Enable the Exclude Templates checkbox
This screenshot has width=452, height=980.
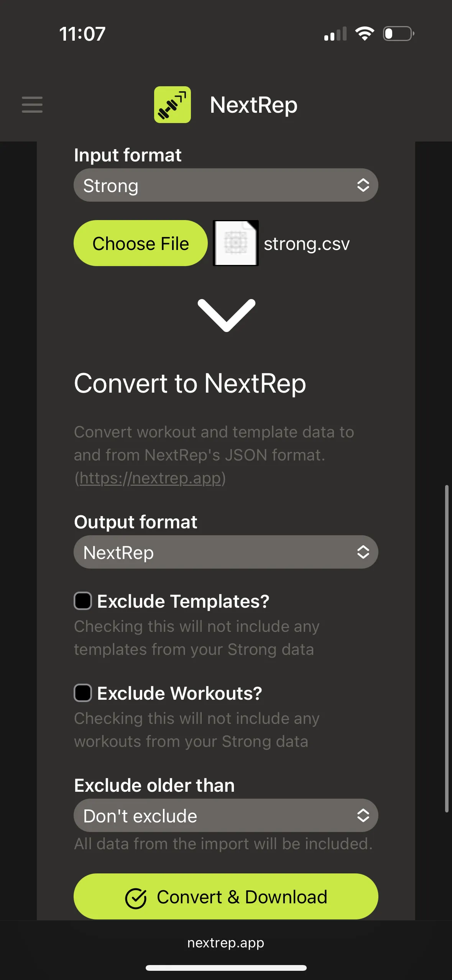click(83, 601)
